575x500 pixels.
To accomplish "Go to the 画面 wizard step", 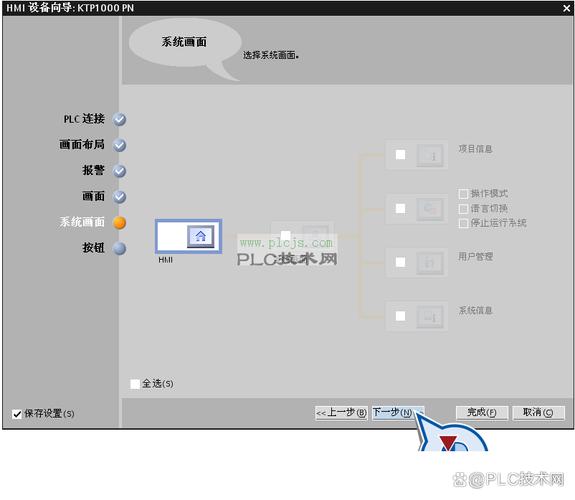I will click(x=94, y=196).
